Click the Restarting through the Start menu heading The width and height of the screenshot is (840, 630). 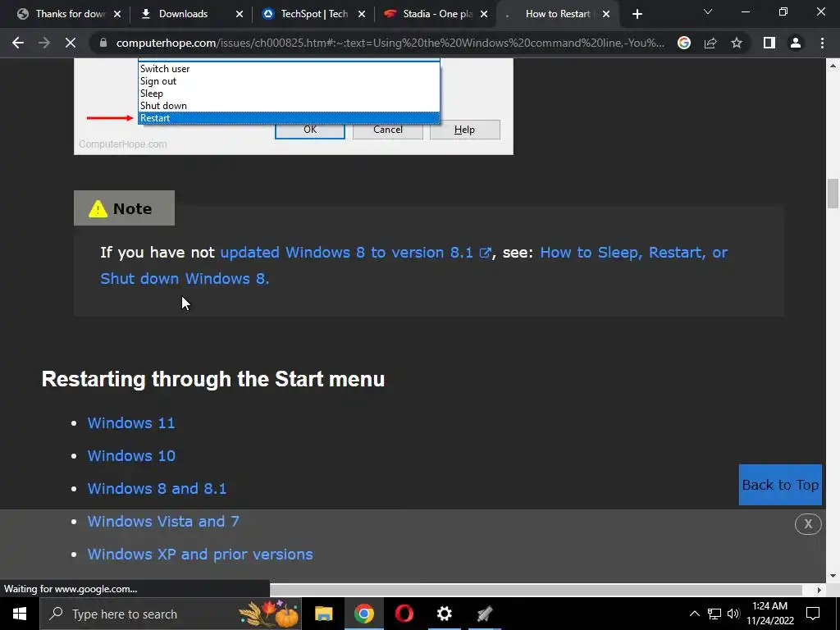pyautogui.click(x=213, y=379)
